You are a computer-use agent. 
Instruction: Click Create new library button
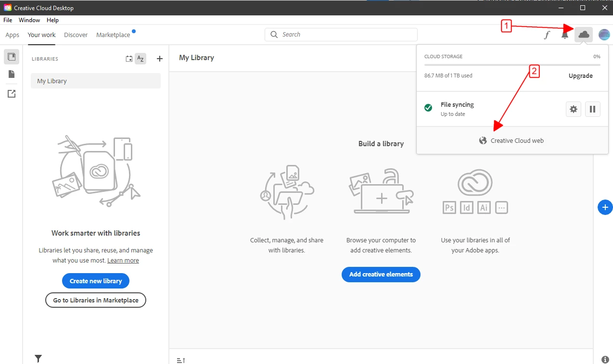(96, 281)
